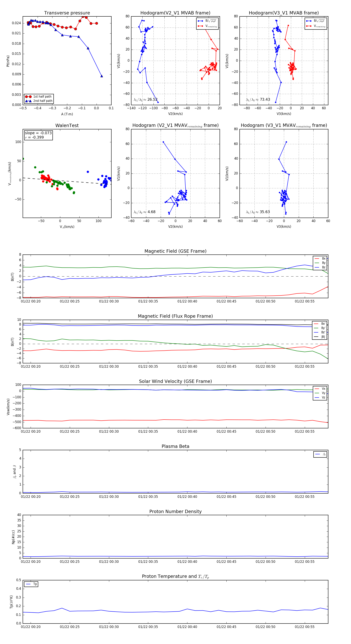Screen dimensions: 351x644
Task: Click the 'Proton Number Density' title
Action: 175,511
